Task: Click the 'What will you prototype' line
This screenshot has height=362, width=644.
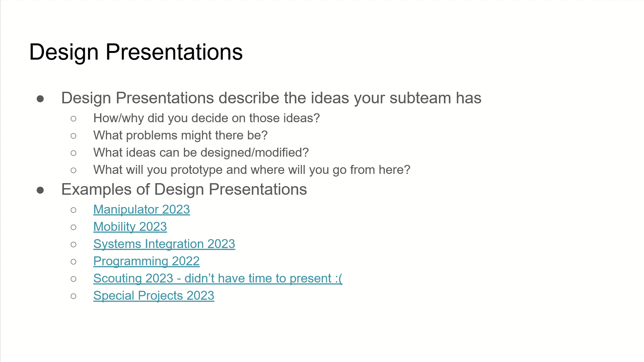Action: 252,170
